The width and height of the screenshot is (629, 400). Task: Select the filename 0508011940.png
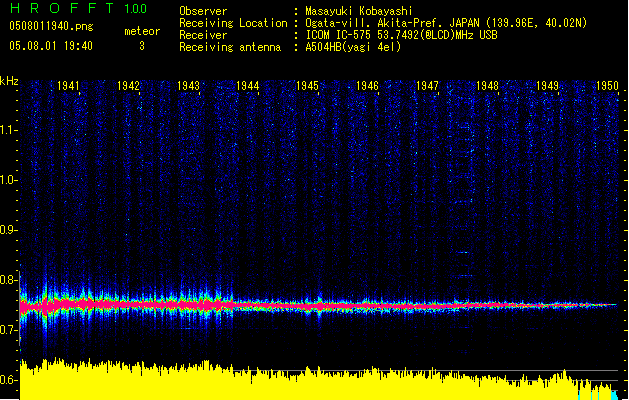pyautogui.click(x=51, y=26)
